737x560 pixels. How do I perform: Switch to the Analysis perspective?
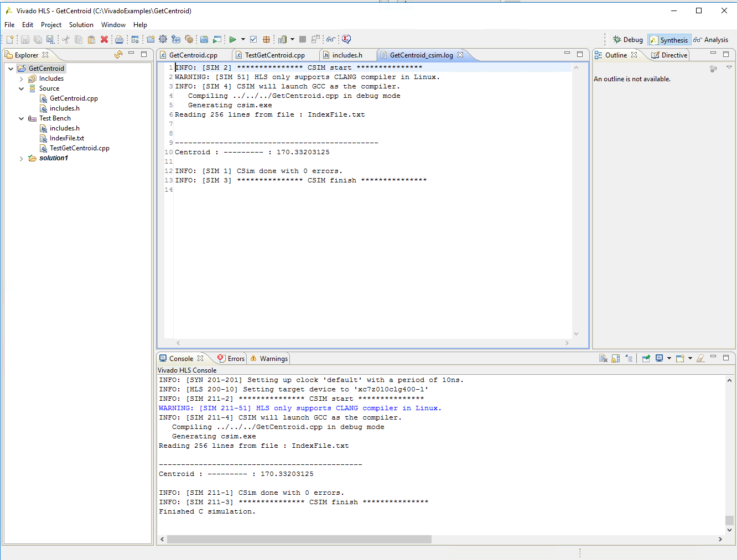tap(711, 40)
